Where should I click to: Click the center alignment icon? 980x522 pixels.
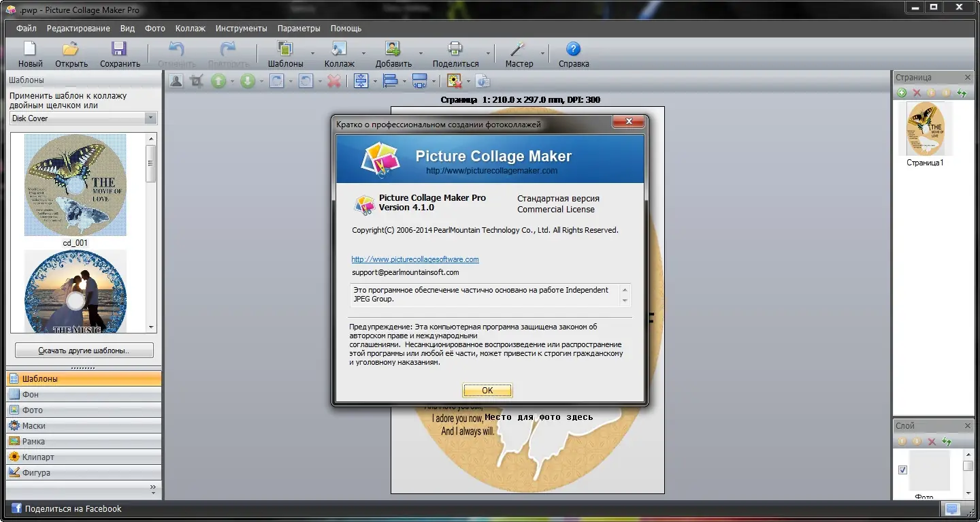click(361, 81)
